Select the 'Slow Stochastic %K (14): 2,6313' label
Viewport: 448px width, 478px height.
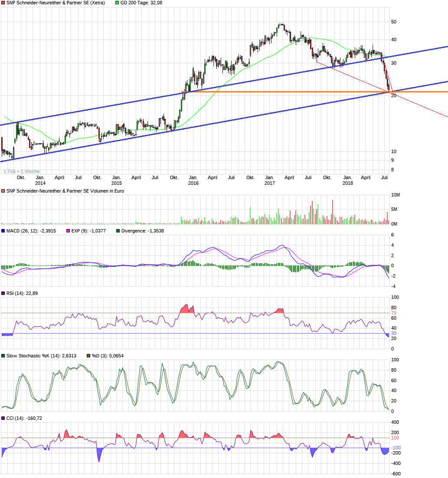42,356
